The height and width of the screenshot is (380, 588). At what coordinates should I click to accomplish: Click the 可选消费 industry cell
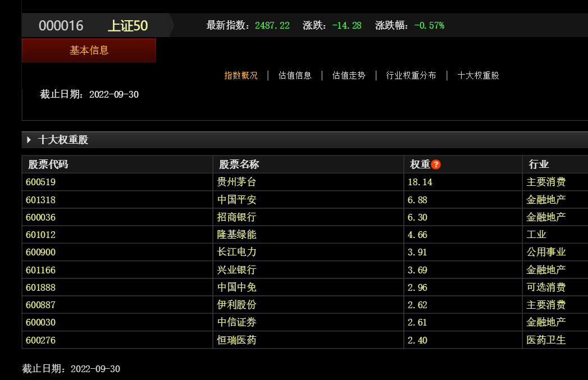546,287
